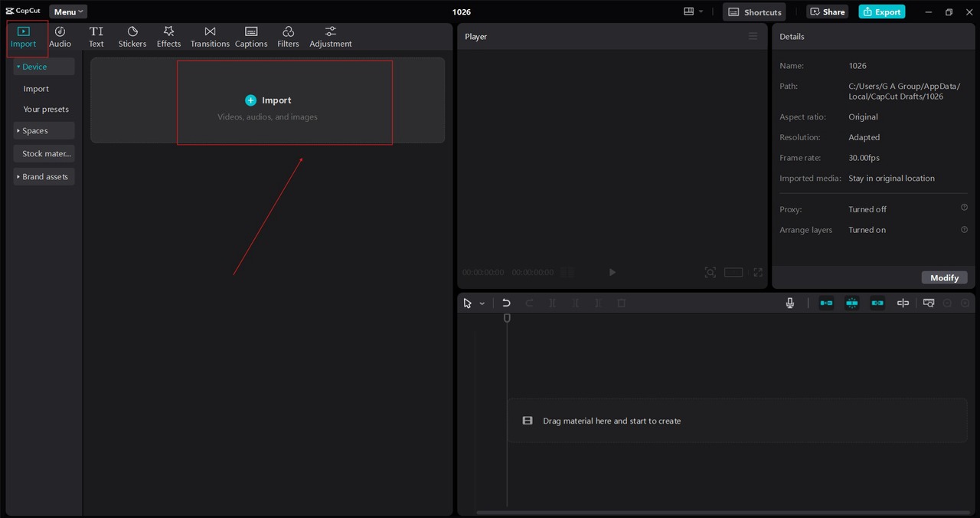Open the Import media tab
The width and height of the screenshot is (980, 518).
23,37
